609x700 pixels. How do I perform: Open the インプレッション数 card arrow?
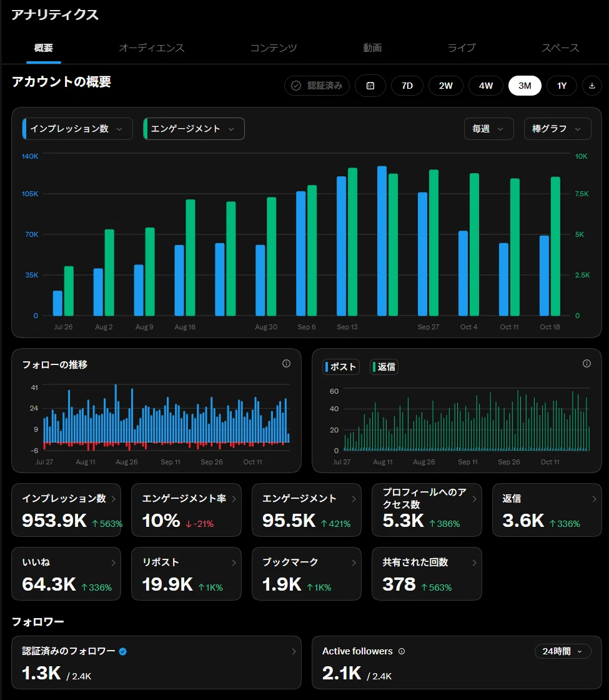tap(113, 499)
